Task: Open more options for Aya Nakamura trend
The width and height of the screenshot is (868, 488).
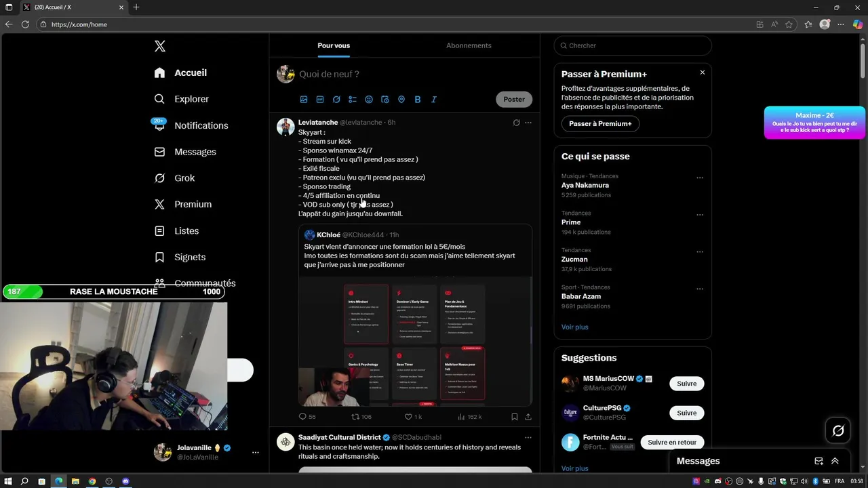Action: click(700, 178)
